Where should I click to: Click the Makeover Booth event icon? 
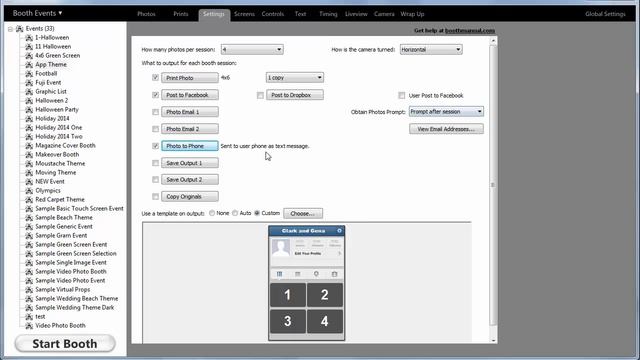29,155
